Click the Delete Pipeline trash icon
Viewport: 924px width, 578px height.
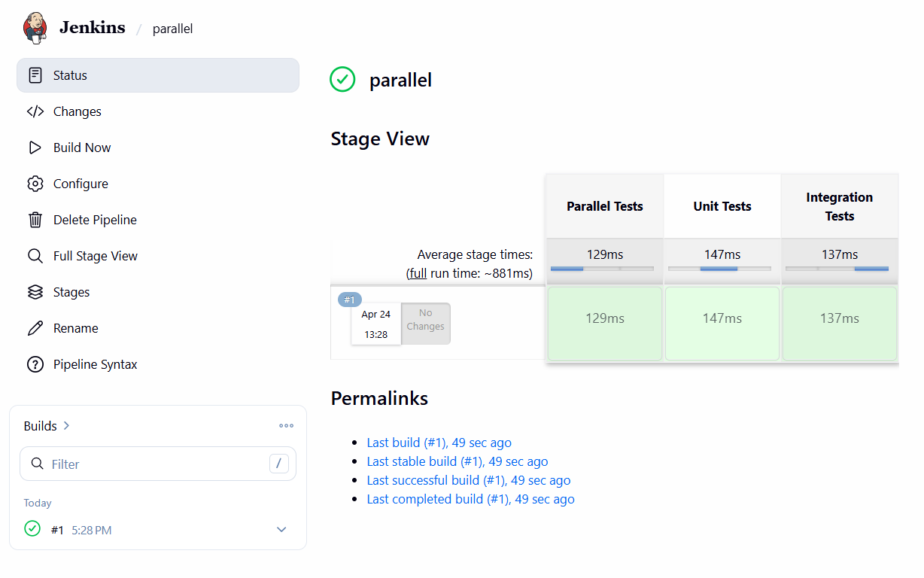tap(35, 220)
